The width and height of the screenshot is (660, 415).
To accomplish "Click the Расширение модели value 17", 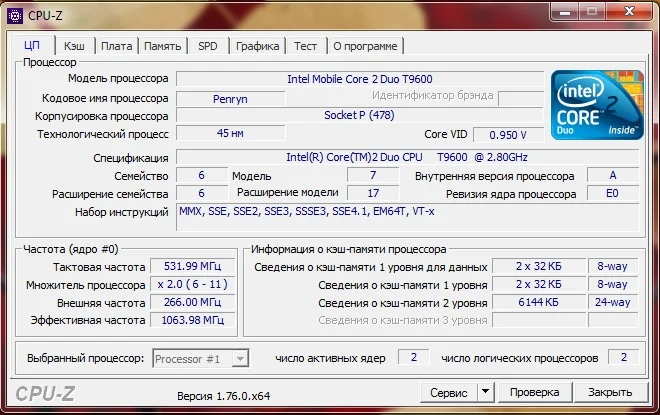I will (x=373, y=193).
